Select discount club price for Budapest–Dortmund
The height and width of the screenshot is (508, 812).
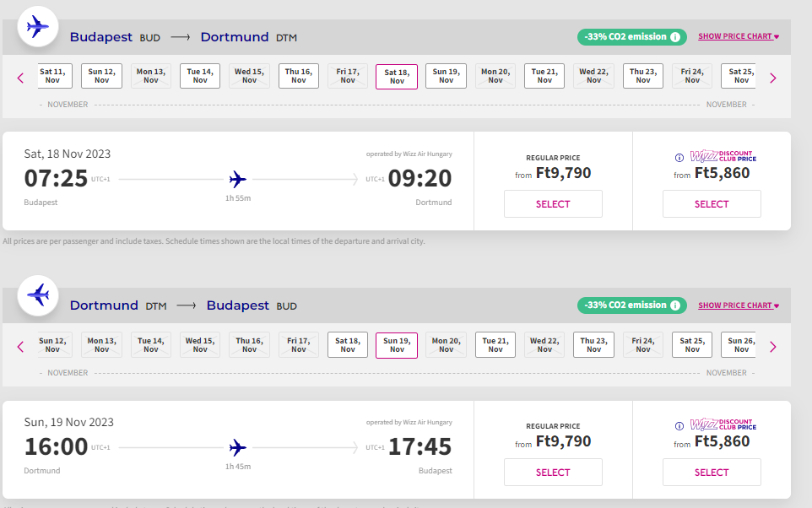click(712, 204)
